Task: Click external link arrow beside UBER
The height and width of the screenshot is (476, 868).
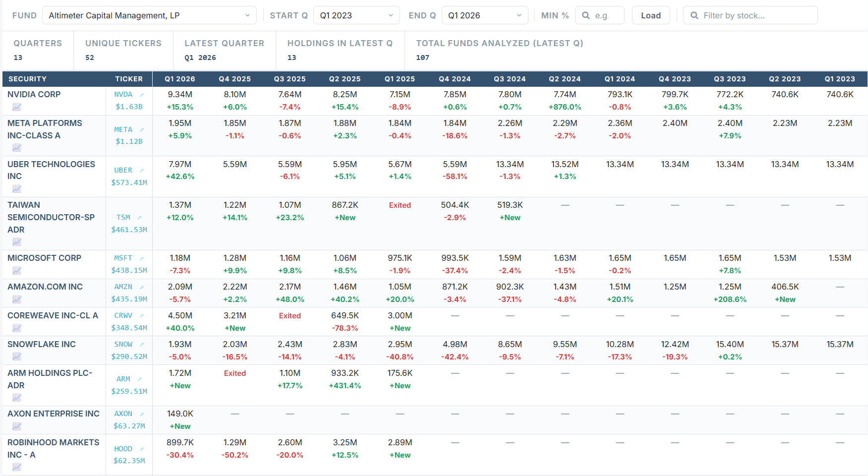Action: [142, 170]
